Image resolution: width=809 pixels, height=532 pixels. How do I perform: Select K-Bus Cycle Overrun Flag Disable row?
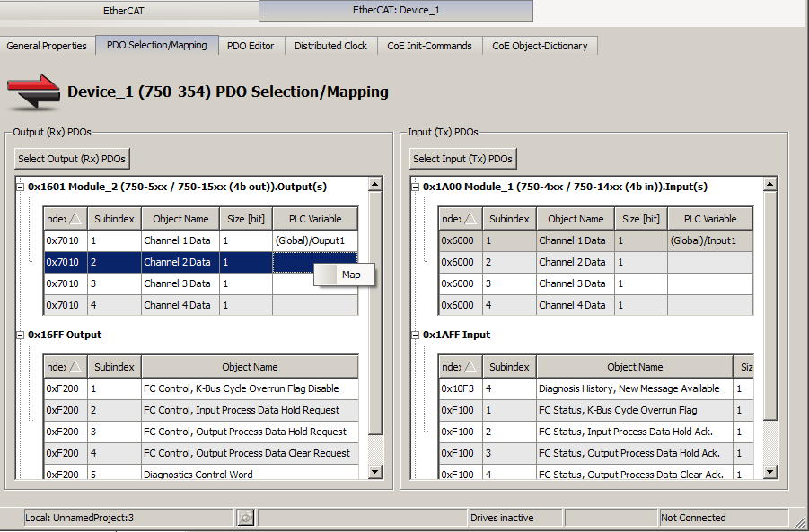[201, 388]
